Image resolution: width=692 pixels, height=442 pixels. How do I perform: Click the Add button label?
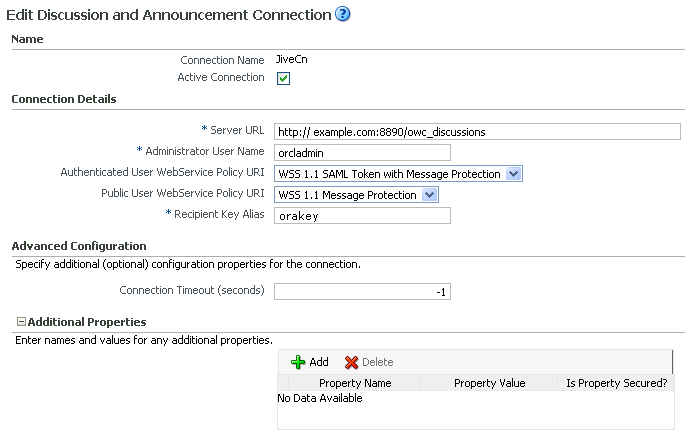click(319, 362)
